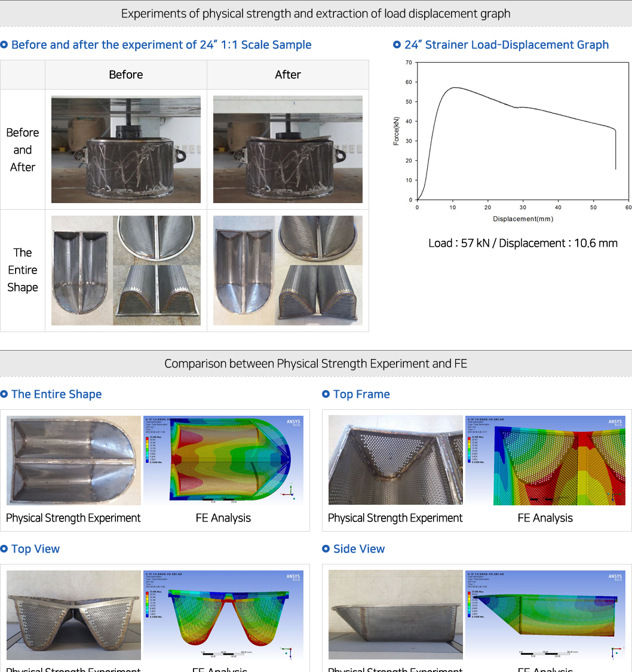Click the 'Displacement(mm)' axis label
This screenshot has height=672, width=632.
click(523, 219)
